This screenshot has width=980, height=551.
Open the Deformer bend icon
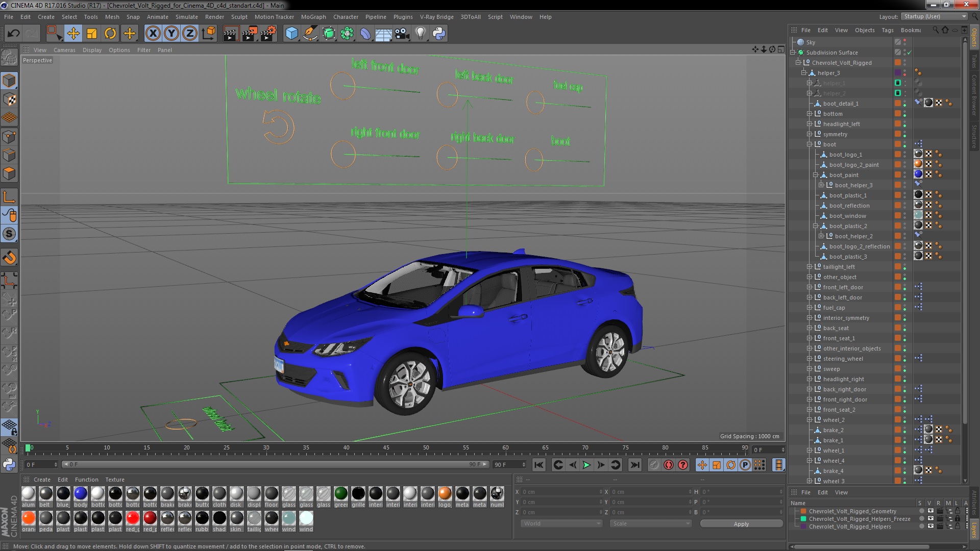365,34
